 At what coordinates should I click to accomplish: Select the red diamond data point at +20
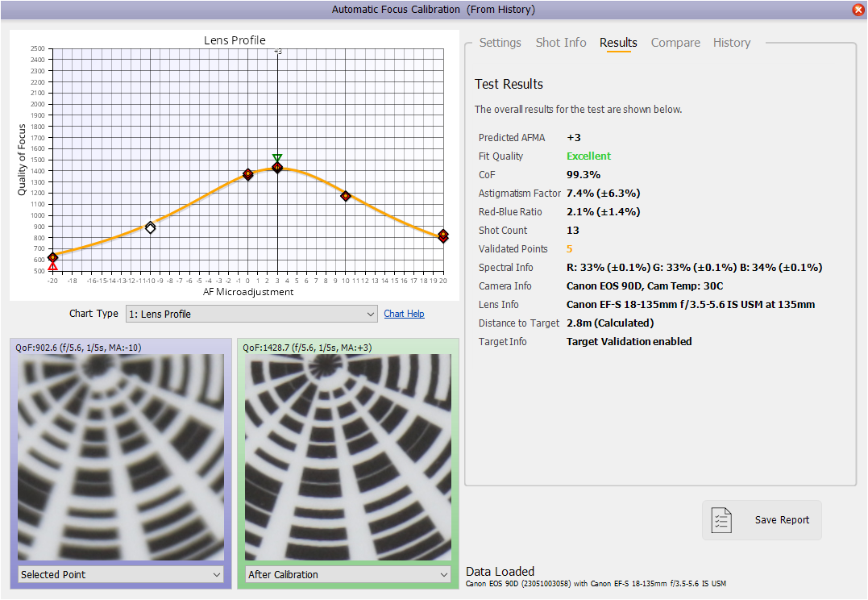point(442,235)
